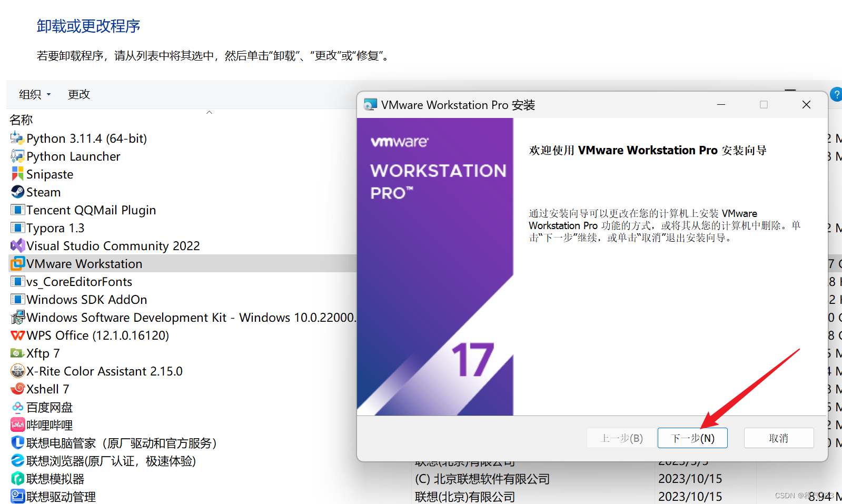Click the X-Rite Color Assistant icon

tap(17, 371)
